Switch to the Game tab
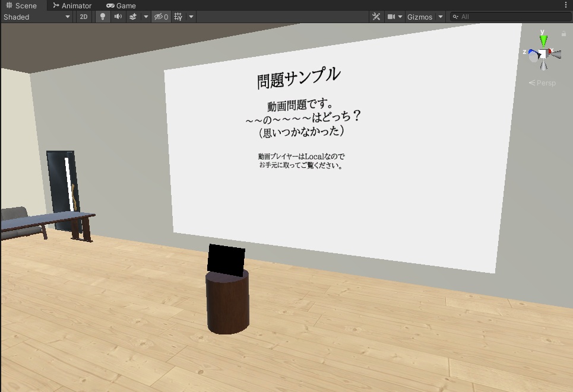The image size is (573, 392). tap(121, 5)
